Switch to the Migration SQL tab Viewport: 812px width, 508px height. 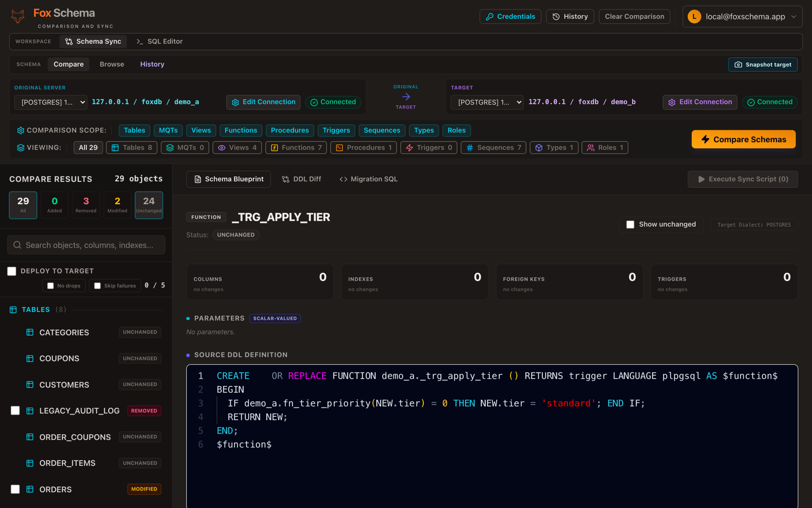pyautogui.click(x=368, y=179)
